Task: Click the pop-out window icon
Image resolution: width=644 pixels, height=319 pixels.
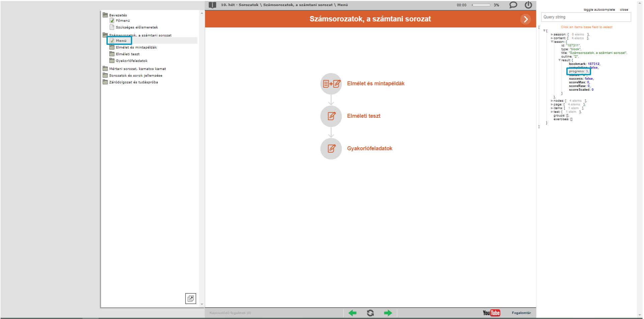Action: [x=190, y=298]
